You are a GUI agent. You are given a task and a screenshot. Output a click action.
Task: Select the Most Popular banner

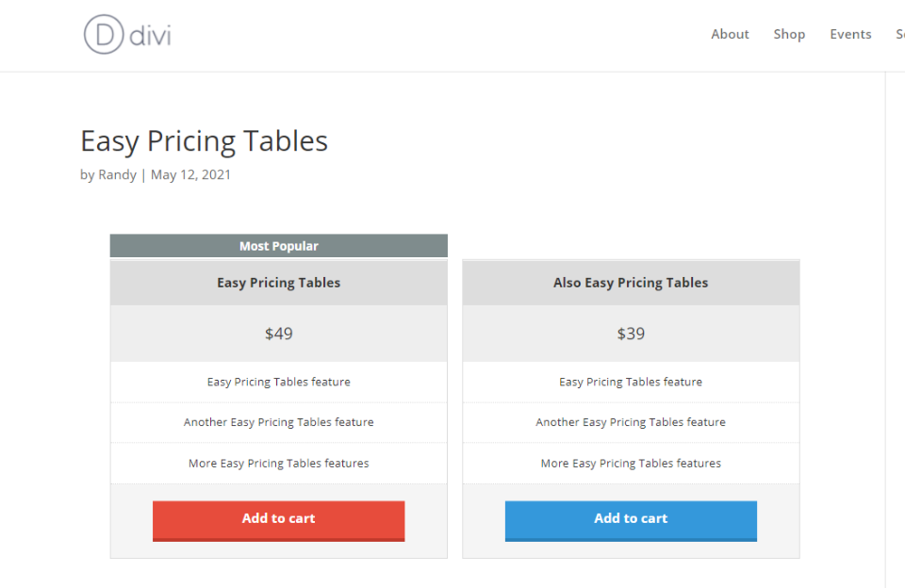278,245
